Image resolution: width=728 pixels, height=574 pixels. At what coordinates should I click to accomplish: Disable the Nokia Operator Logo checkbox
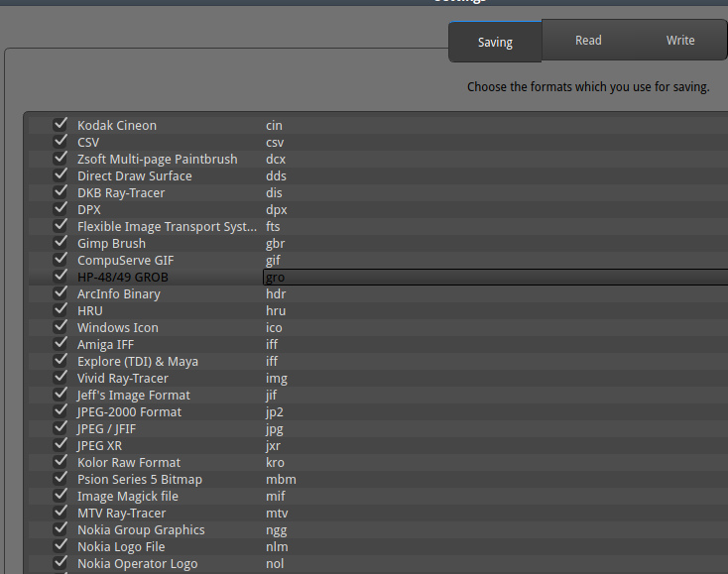coord(61,562)
